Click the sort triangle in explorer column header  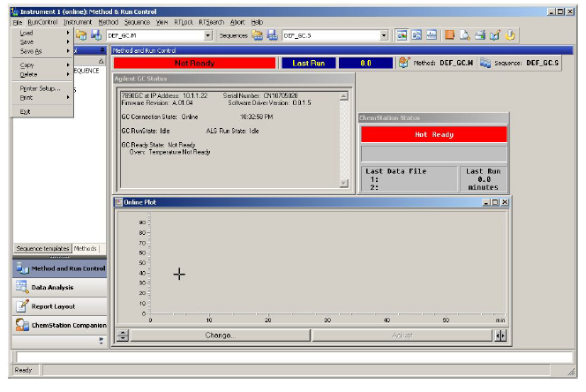click(101, 61)
